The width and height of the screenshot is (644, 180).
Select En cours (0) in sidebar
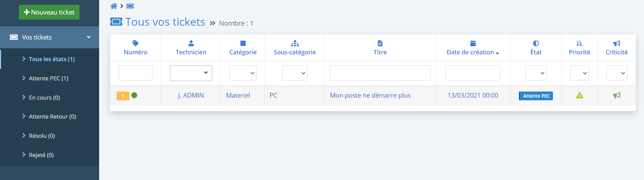click(x=45, y=98)
